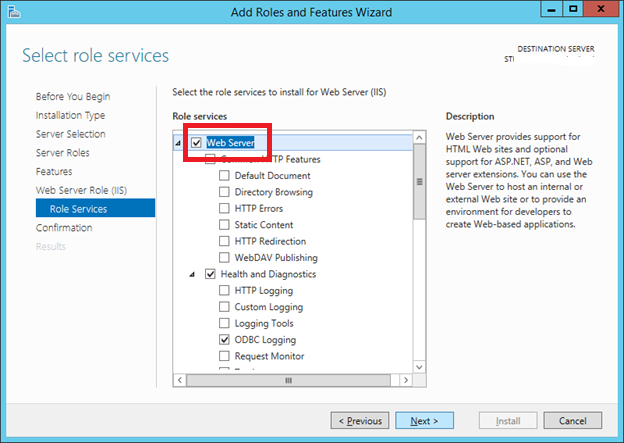Go to the Installation Type step
This screenshot has width=624, height=443.
(x=70, y=115)
